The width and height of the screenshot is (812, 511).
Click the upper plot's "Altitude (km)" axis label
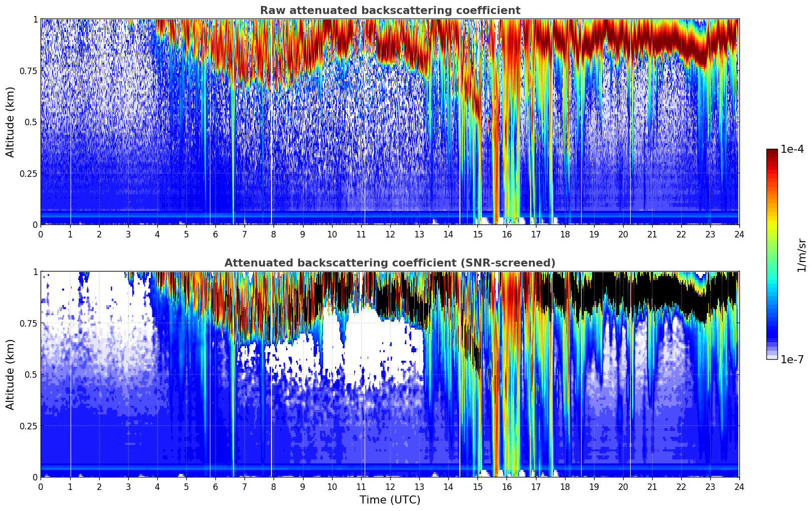(11, 122)
